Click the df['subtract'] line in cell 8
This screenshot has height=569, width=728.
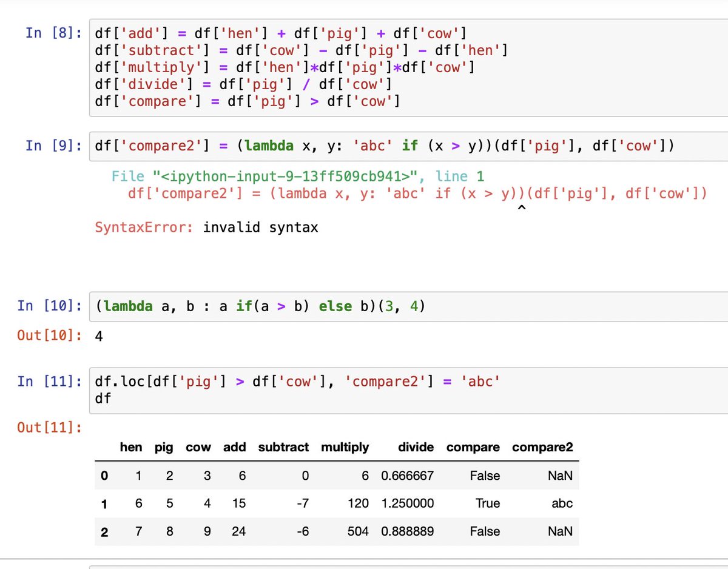301,50
